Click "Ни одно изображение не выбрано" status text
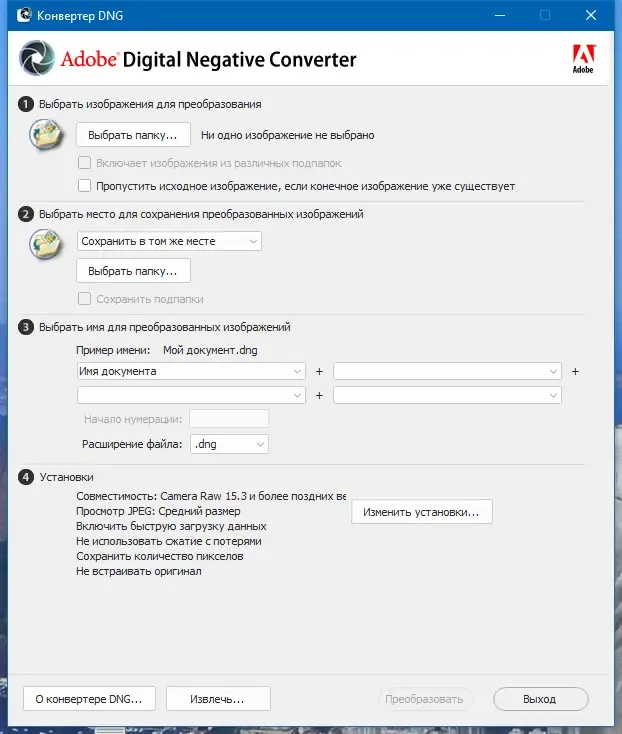622x734 pixels. 287,135
